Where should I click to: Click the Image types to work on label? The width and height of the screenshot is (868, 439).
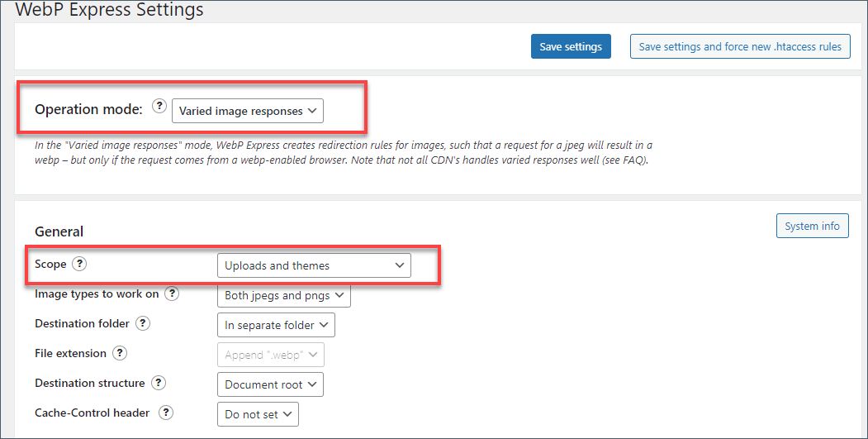pos(97,293)
